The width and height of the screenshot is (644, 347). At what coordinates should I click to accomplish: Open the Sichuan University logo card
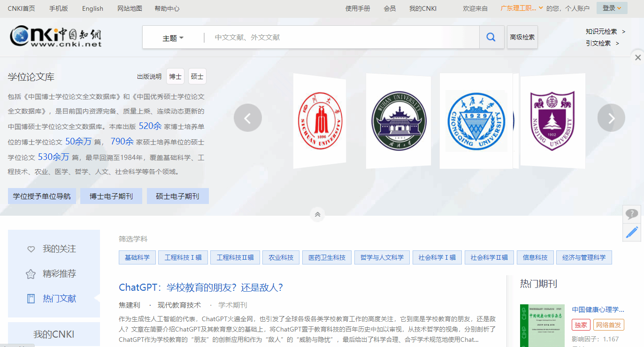[320, 121]
